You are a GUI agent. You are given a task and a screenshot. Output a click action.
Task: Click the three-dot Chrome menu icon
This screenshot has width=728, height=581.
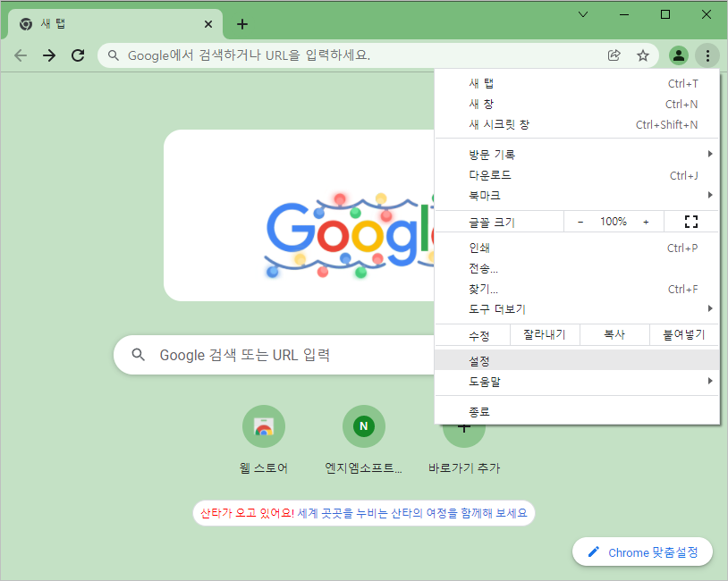click(x=707, y=55)
